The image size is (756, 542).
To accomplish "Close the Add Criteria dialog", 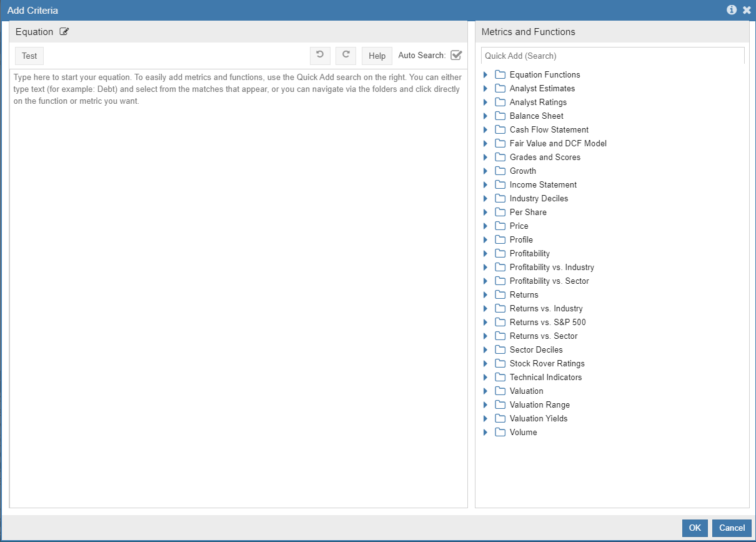I will pos(747,10).
